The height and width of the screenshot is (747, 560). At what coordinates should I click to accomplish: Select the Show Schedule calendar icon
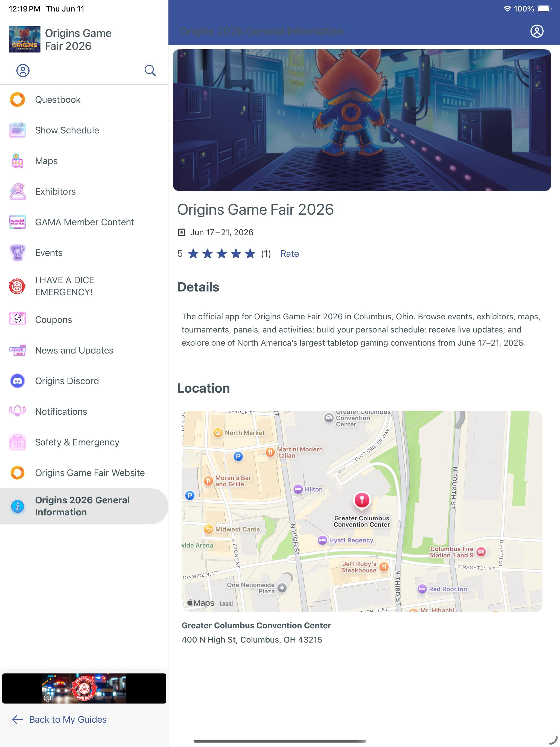[x=17, y=130]
